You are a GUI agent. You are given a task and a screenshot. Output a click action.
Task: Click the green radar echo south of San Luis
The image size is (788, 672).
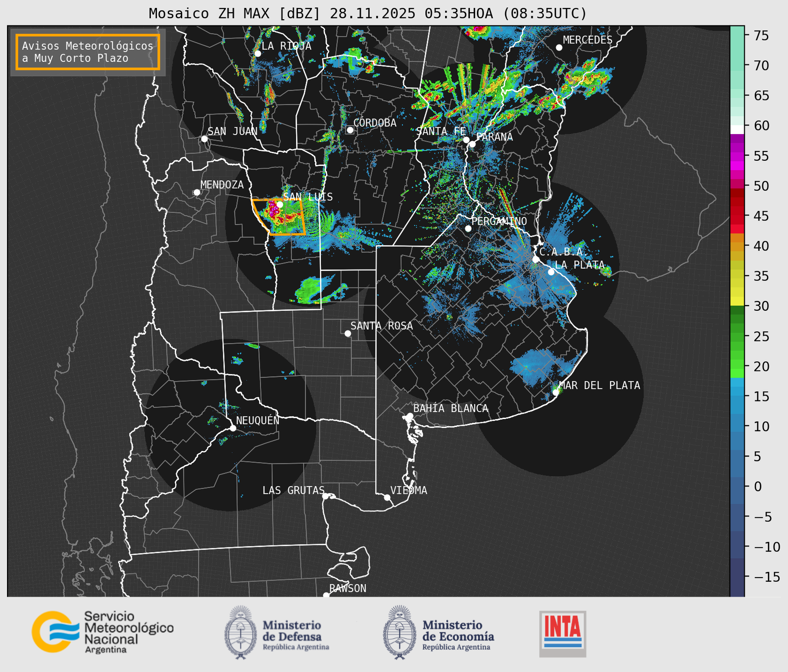coord(312,290)
